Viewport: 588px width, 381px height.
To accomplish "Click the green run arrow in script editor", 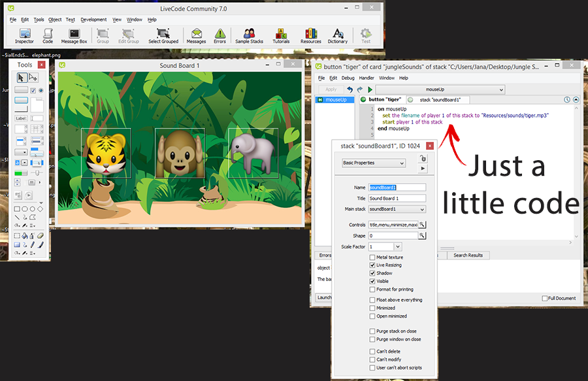I will [370, 90].
